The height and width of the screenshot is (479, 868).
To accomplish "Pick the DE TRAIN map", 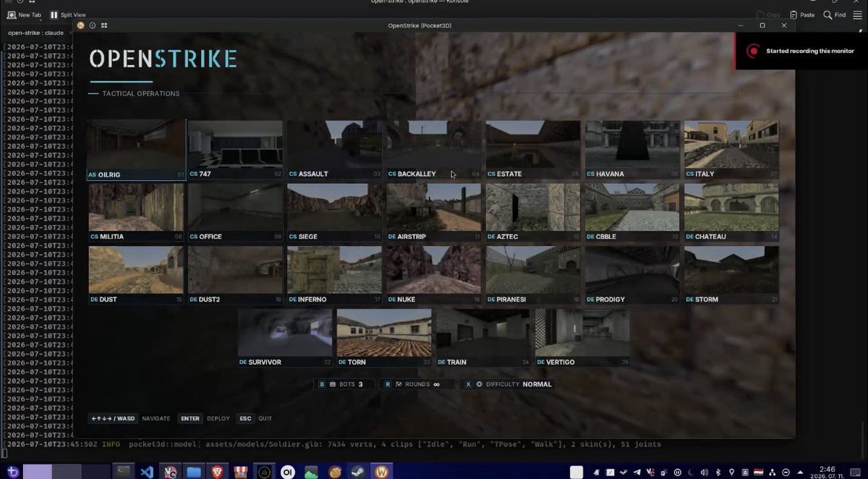I will tap(483, 338).
